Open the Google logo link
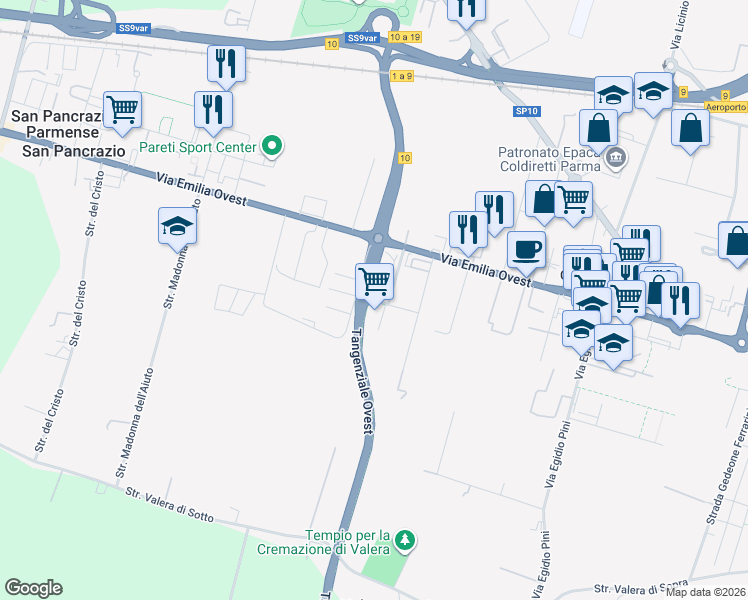The image size is (748, 600). click(33, 588)
